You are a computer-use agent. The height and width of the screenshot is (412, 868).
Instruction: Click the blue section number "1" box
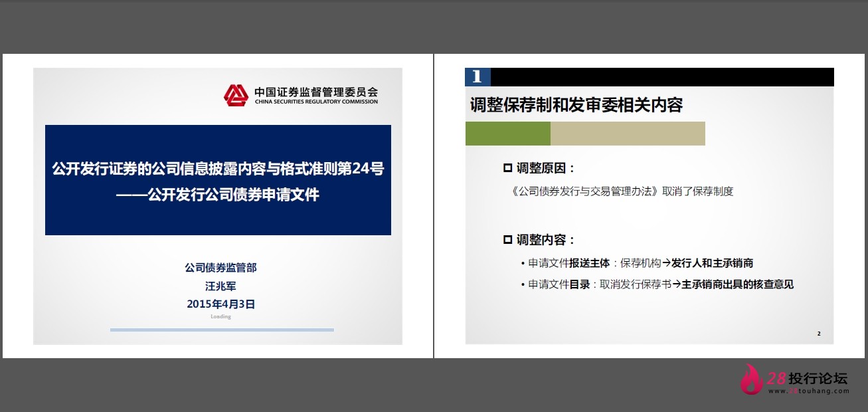click(477, 77)
